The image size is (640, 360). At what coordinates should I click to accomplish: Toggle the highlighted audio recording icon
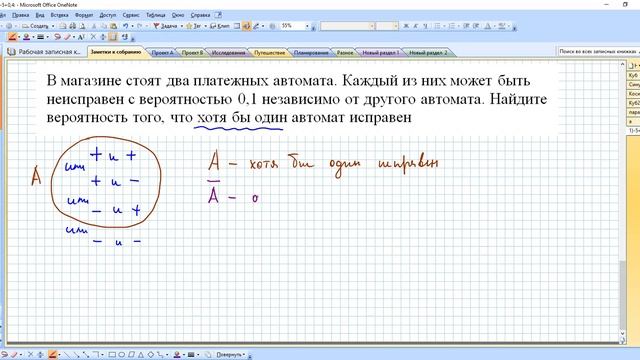point(247,26)
